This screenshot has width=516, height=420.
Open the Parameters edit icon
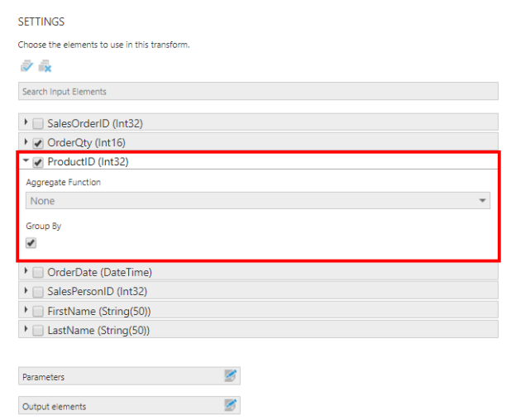coord(230,376)
